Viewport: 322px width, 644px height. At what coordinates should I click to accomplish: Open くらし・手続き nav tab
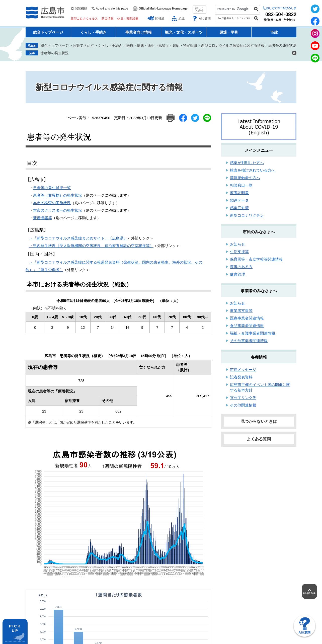[93, 32]
